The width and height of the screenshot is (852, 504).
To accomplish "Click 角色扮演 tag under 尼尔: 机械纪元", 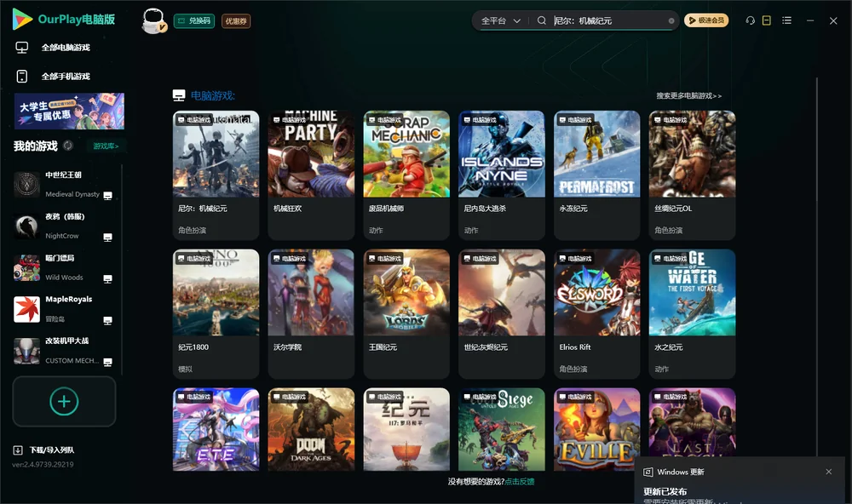I will [192, 230].
